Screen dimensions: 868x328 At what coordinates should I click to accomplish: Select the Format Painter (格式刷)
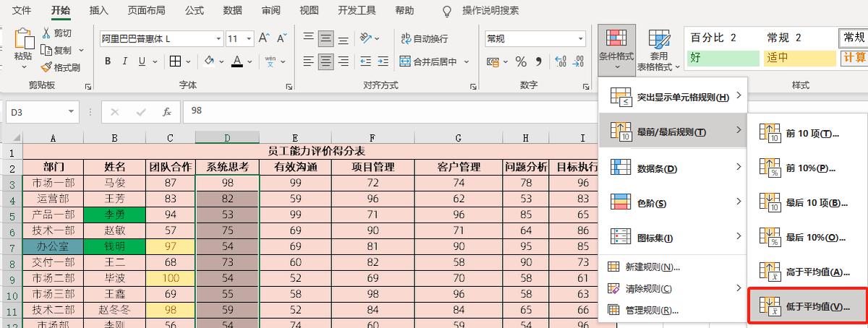click(x=60, y=67)
